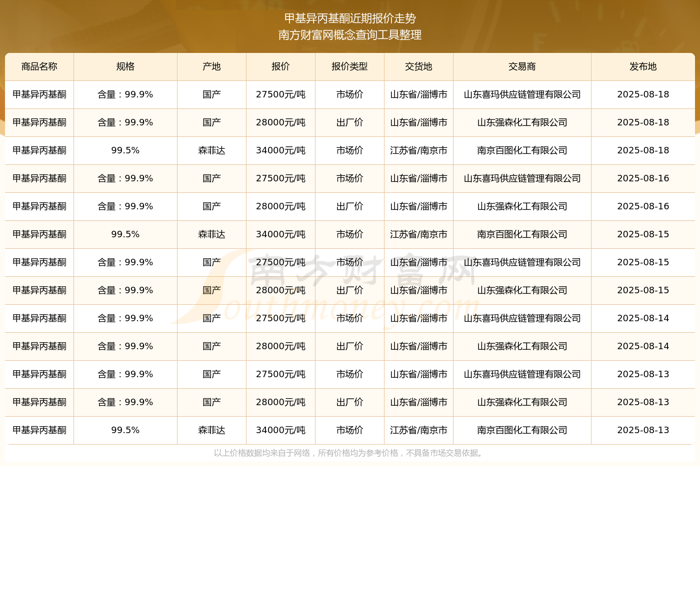This screenshot has height=602, width=700.
Task: Click 34000元/吨 in the 2025-08-13 row
Action: 280,430
